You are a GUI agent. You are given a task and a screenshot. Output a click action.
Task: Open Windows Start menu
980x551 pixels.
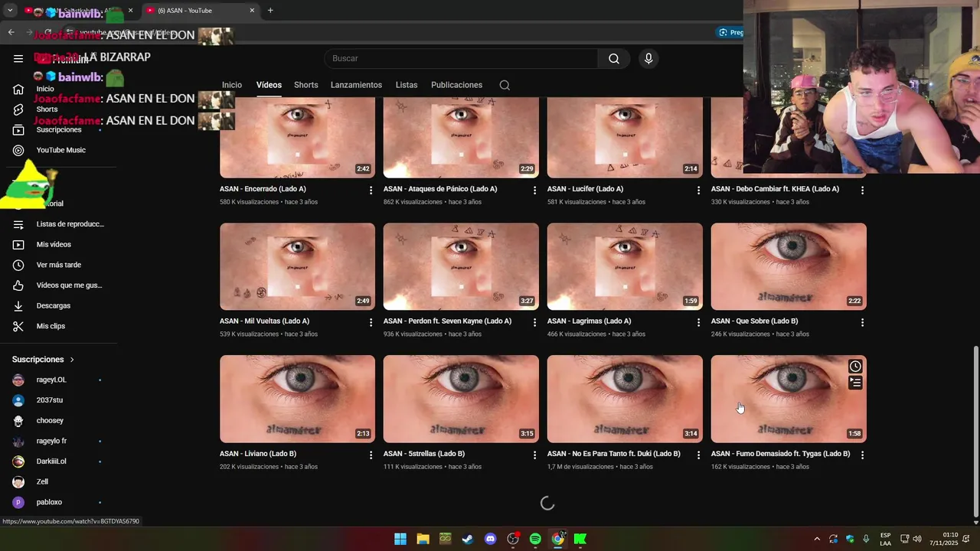click(400, 539)
